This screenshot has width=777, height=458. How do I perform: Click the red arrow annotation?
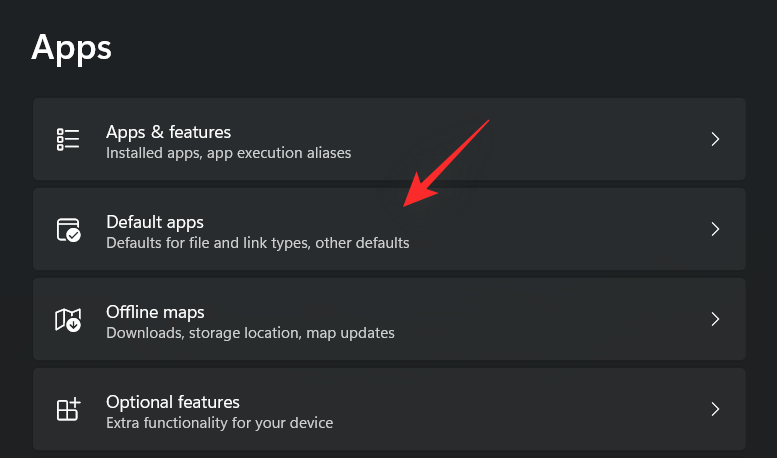(443, 165)
